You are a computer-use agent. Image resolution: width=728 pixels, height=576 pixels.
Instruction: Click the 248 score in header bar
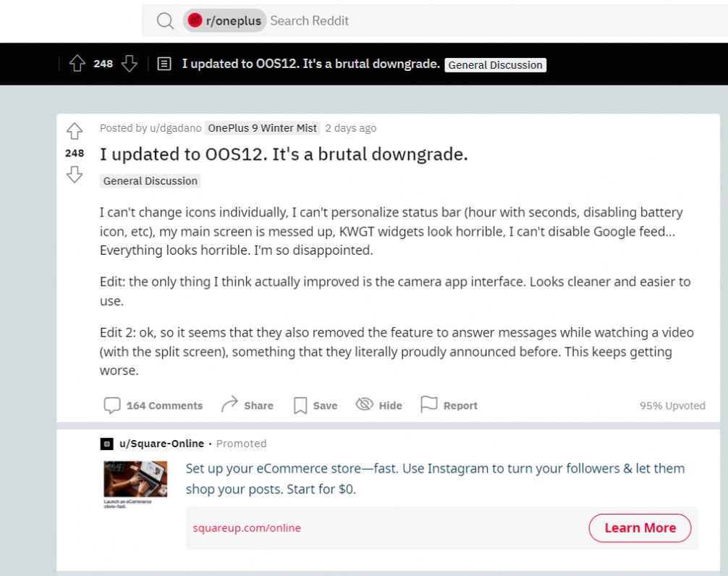coord(103,64)
